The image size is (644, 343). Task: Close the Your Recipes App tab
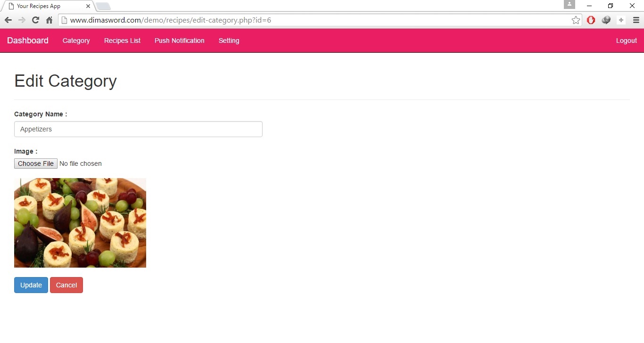(88, 6)
